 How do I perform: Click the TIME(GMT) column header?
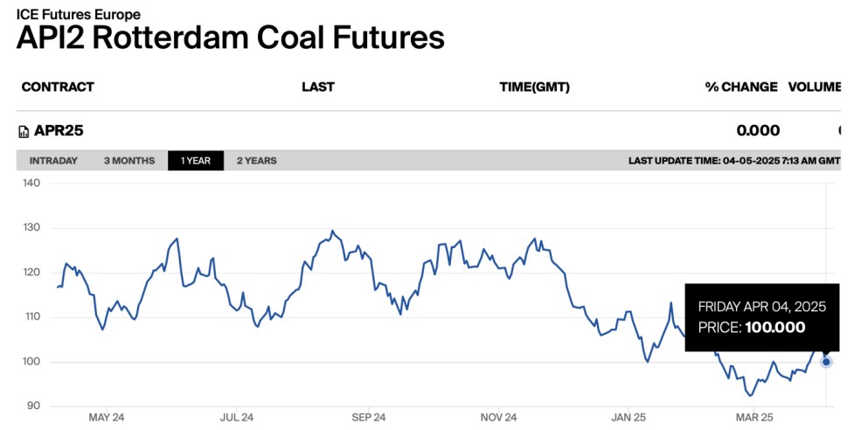tap(534, 87)
